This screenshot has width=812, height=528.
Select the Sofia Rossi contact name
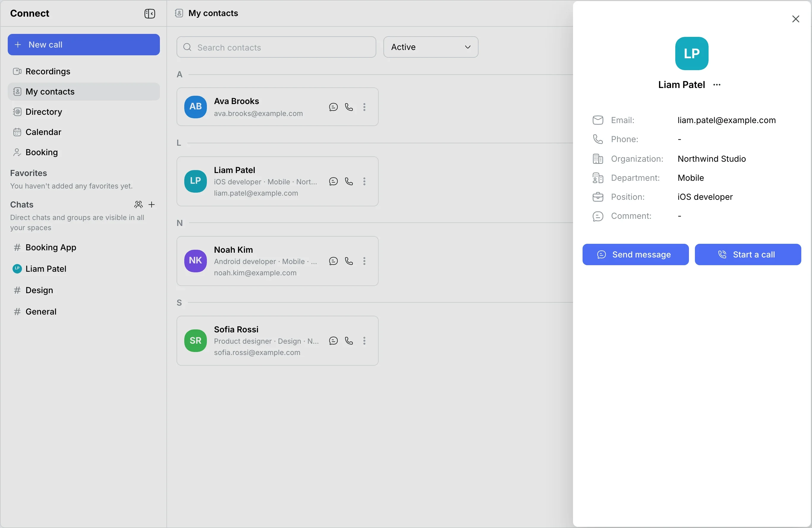coord(236,329)
